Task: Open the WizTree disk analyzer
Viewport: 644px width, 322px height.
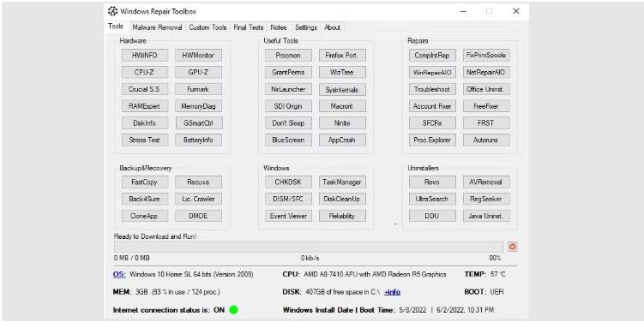Action: 342,72
